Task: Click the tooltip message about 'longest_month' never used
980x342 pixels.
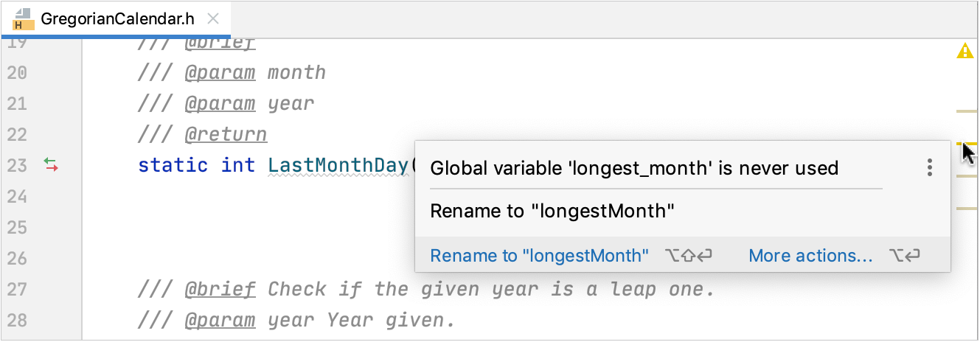Action: (x=634, y=168)
